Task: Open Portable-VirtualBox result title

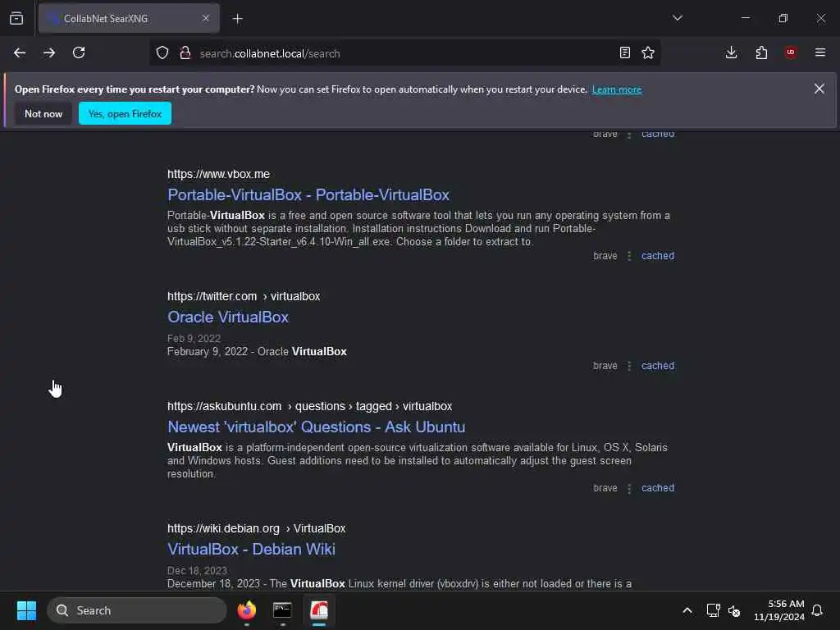Action: tap(308, 195)
